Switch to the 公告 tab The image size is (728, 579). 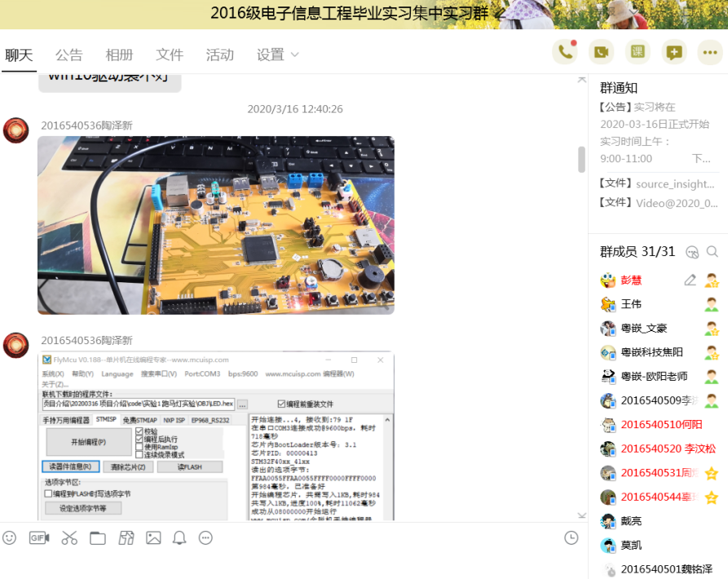point(69,55)
